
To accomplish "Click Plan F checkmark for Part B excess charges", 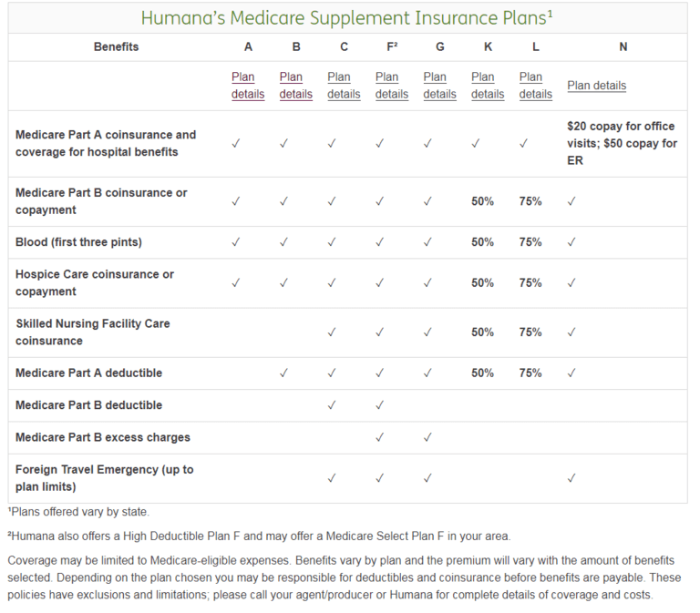I will tap(380, 437).
